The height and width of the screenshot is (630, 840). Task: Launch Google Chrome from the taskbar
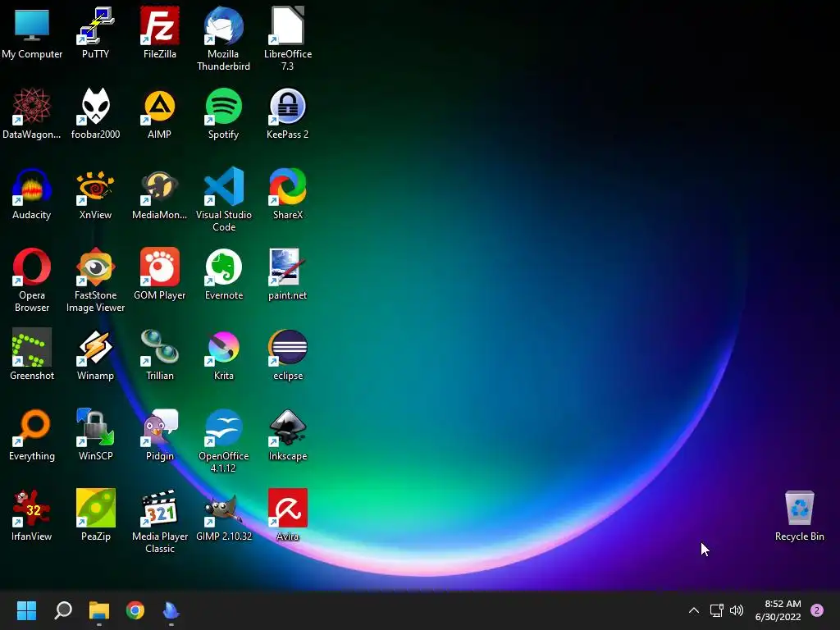pos(135,610)
